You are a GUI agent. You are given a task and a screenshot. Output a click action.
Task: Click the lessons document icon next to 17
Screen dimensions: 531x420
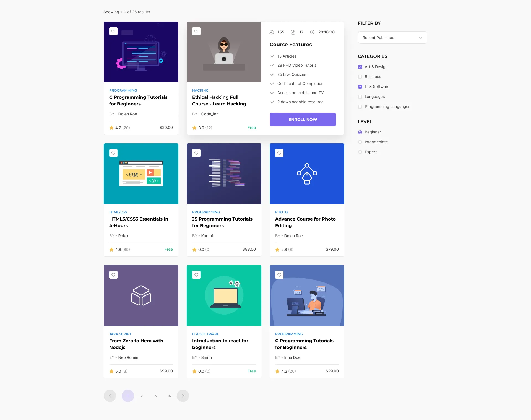coord(293,32)
